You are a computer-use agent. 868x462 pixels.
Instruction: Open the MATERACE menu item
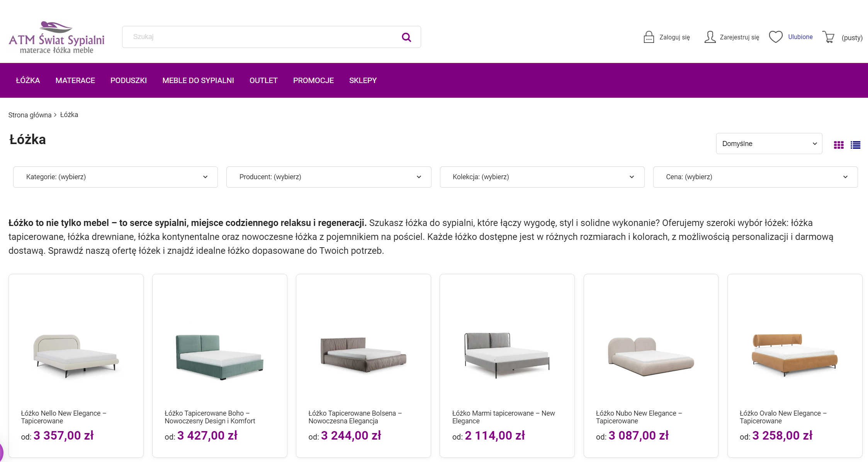tap(75, 80)
